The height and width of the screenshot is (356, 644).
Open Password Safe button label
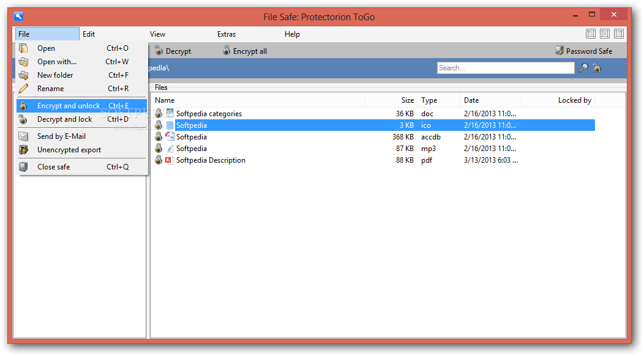589,51
